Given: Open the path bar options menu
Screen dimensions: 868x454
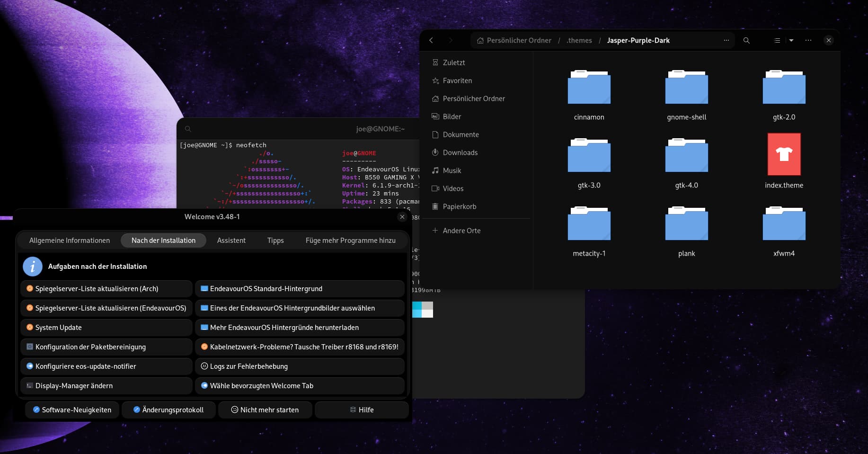Looking at the screenshot, I should tap(726, 40).
